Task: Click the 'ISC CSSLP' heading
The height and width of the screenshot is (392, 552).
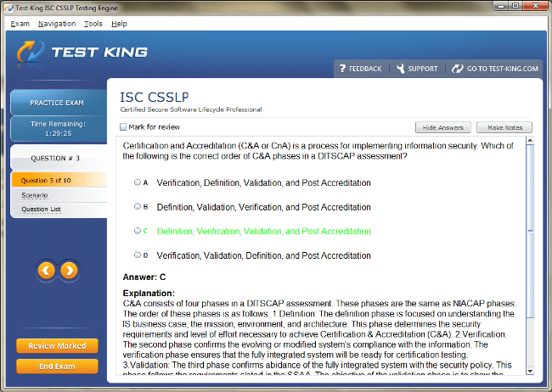Action: pyautogui.click(x=155, y=97)
